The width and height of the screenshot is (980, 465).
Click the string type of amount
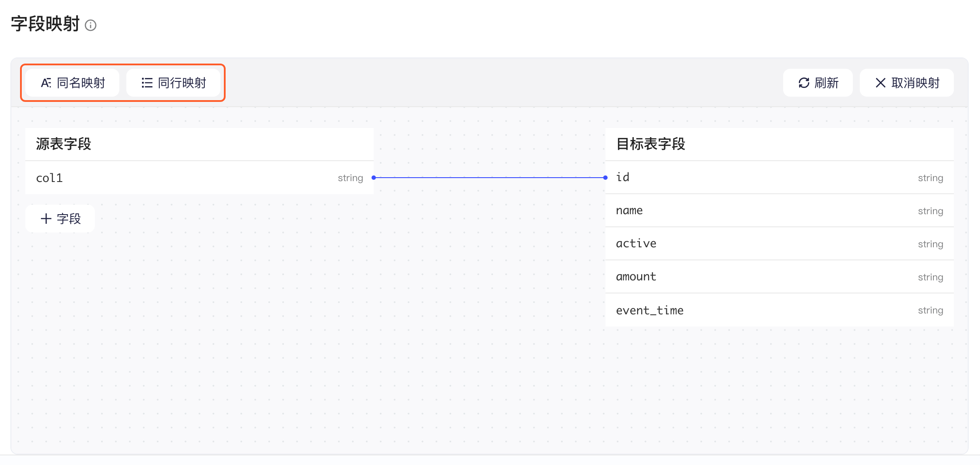tap(930, 277)
